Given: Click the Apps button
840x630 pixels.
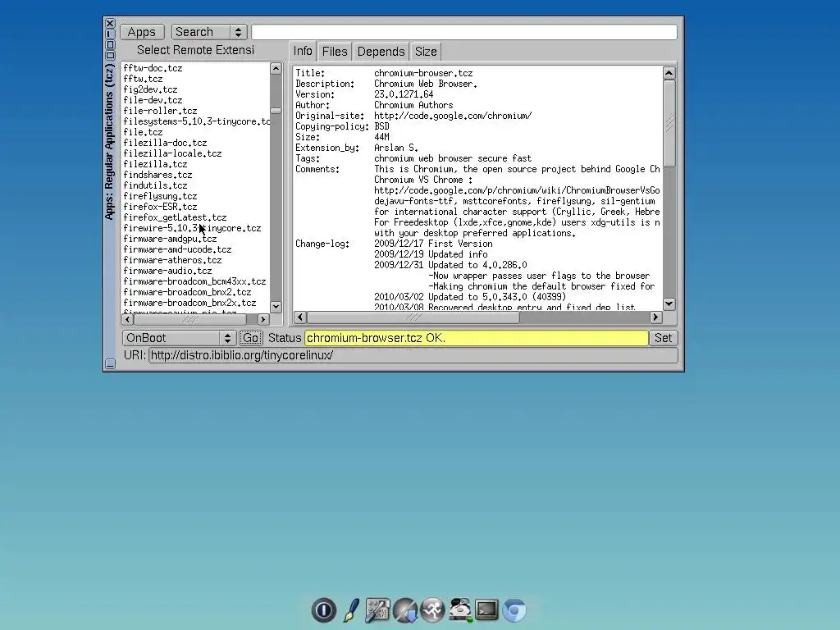Looking at the screenshot, I should click(x=141, y=32).
